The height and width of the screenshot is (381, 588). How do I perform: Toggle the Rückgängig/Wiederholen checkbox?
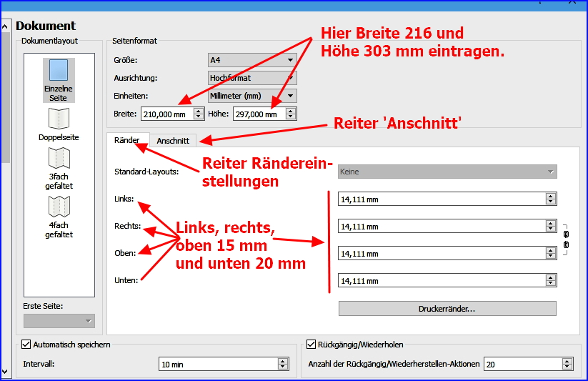[311, 345]
